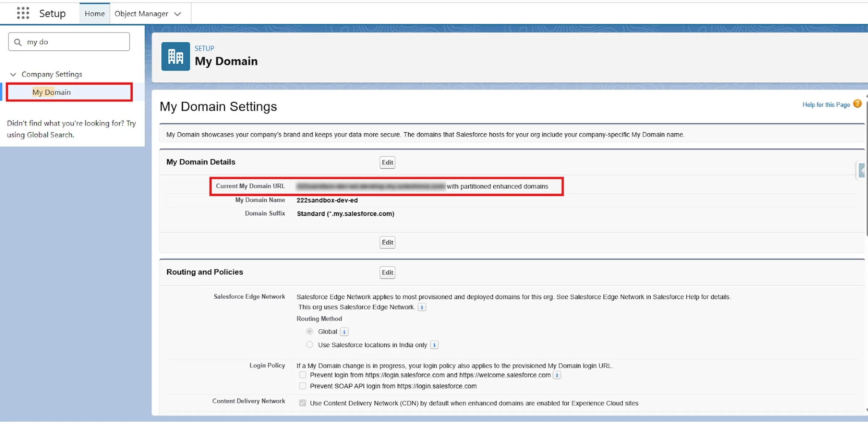Check Prevent SOAP API login option
Screen dimensions: 868x422
[x=303, y=386]
